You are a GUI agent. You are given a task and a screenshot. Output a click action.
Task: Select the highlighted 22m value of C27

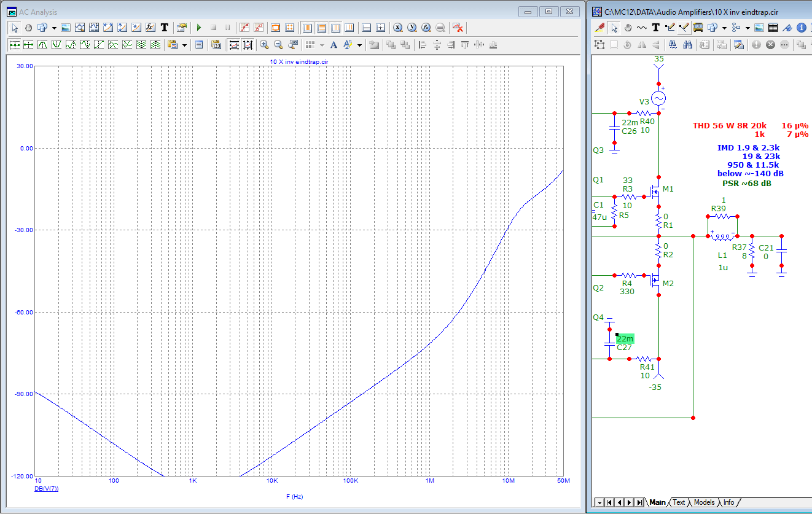(625, 338)
